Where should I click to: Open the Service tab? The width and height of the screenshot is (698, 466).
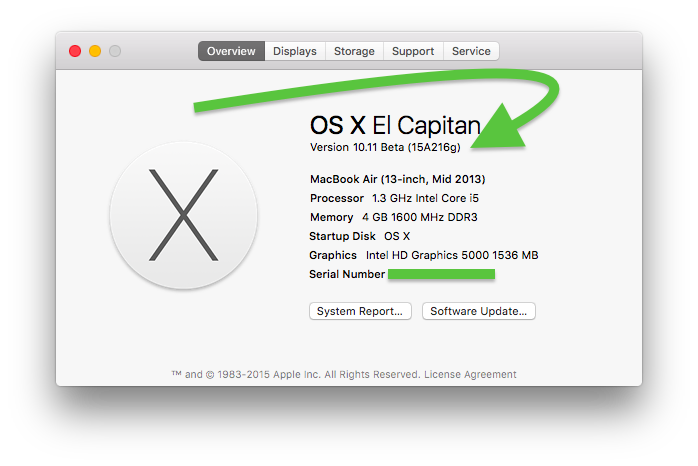click(x=471, y=51)
